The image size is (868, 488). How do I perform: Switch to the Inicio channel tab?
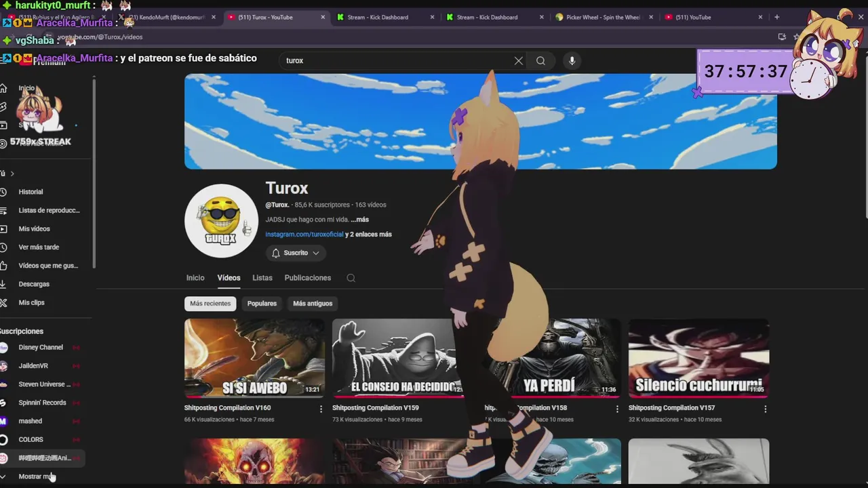195,278
